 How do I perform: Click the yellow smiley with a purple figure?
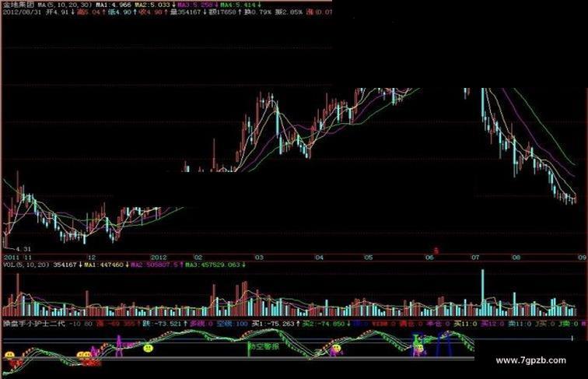point(336,349)
